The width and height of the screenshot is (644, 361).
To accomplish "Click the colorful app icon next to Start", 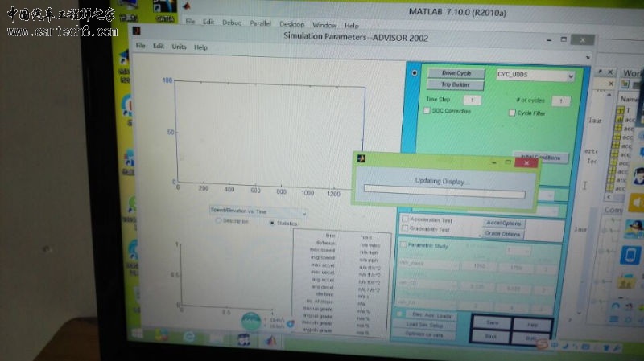I will pyautogui.click(x=162, y=334).
